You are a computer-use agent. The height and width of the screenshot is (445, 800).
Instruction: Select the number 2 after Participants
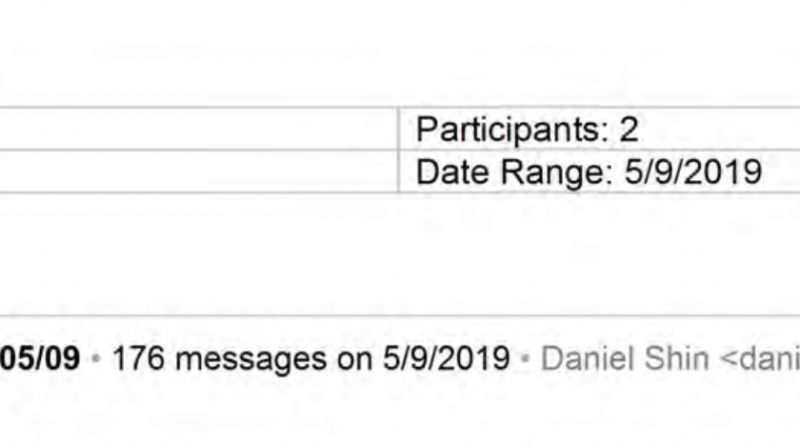629,129
